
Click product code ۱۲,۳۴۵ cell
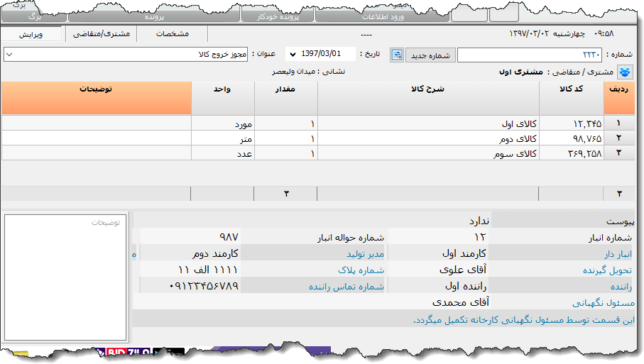572,123
